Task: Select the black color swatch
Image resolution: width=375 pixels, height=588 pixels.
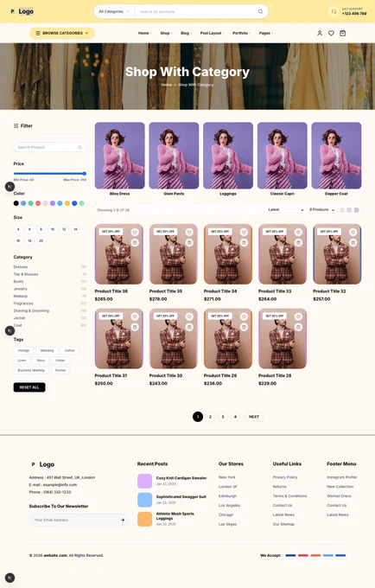Action: pyautogui.click(x=16, y=203)
